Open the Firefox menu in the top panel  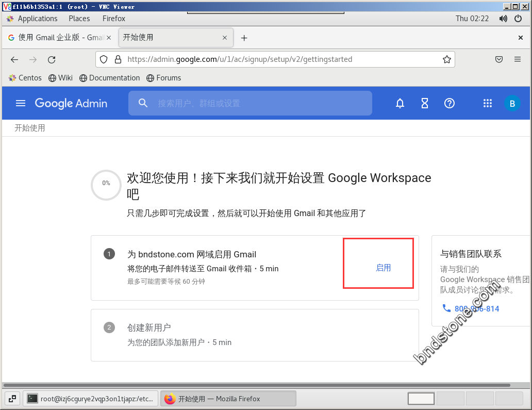click(113, 19)
